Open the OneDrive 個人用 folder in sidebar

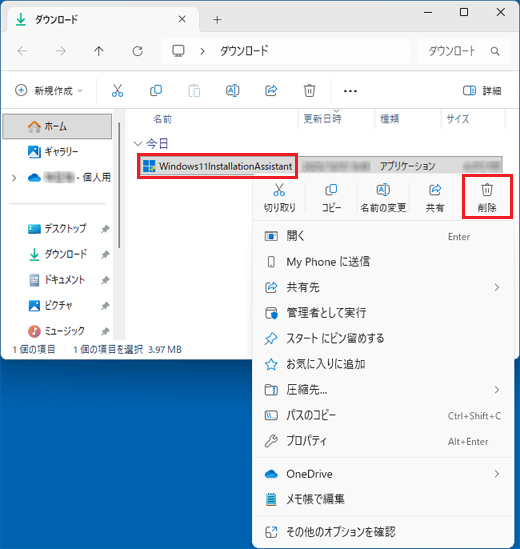69,178
